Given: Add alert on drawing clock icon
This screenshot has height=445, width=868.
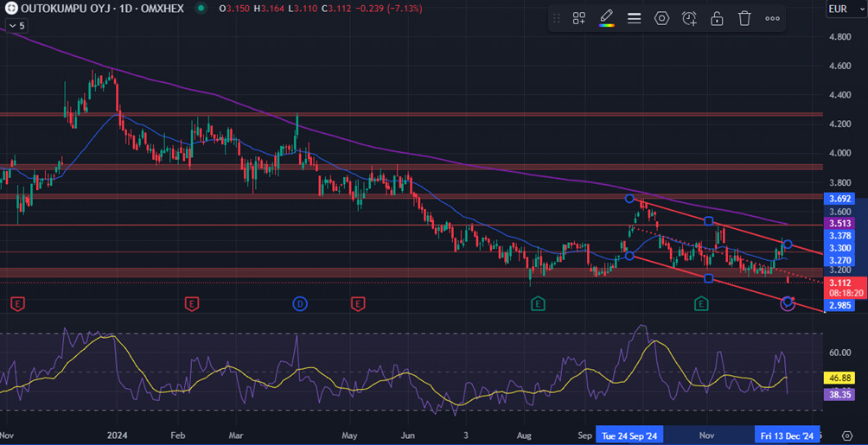Looking at the screenshot, I should click(x=689, y=18).
